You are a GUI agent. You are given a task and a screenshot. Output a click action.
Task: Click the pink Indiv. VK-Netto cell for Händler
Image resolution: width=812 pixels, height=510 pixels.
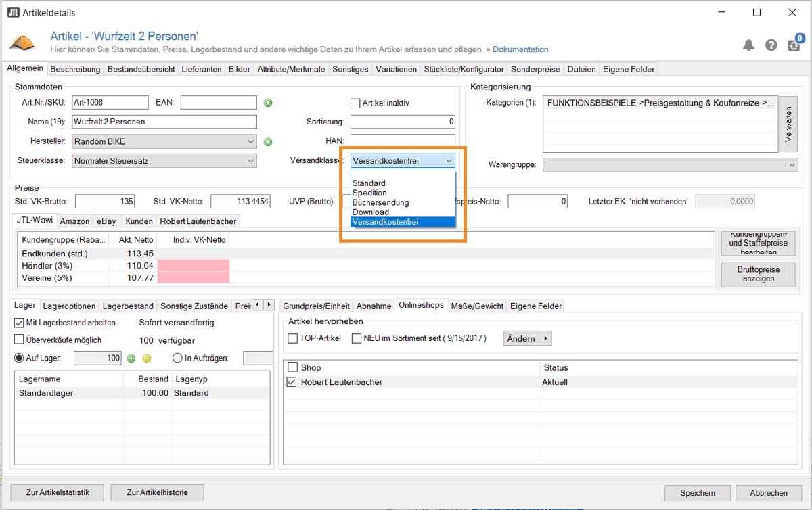[x=194, y=266]
